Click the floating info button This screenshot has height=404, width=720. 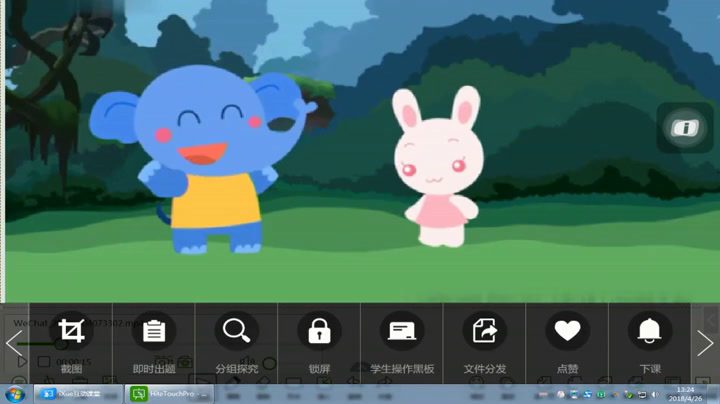click(685, 128)
